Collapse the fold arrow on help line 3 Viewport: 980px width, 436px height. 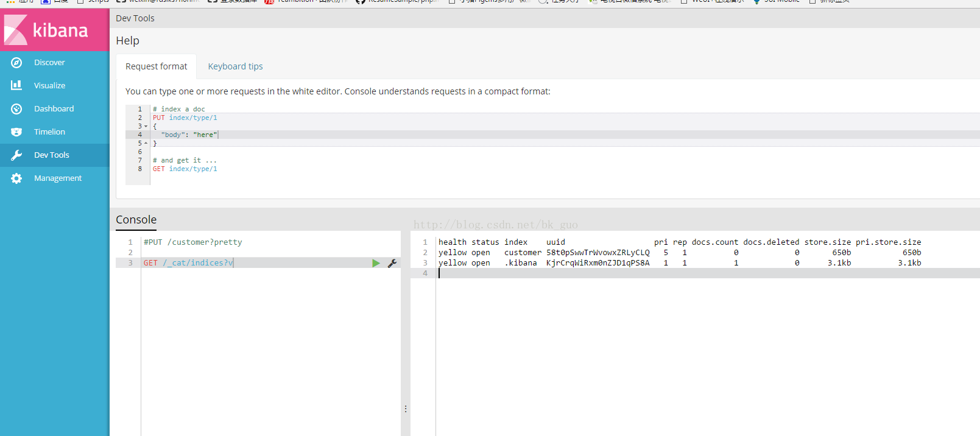[x=146, y=127]
